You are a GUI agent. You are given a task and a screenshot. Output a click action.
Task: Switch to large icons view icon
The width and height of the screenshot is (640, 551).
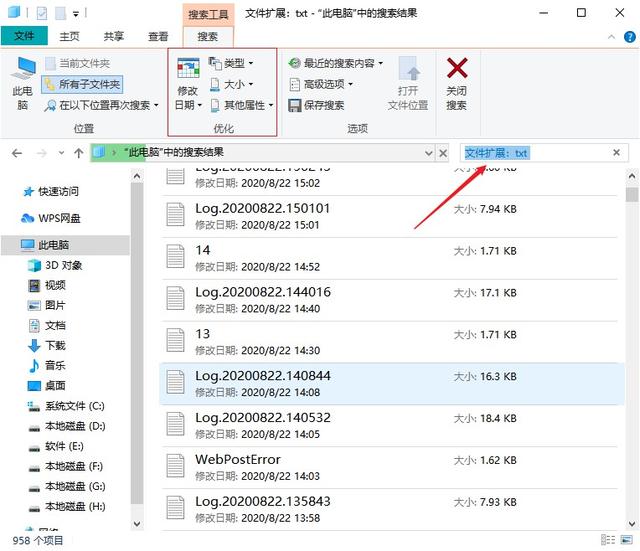pyautogui.click(x=627, y=540)
